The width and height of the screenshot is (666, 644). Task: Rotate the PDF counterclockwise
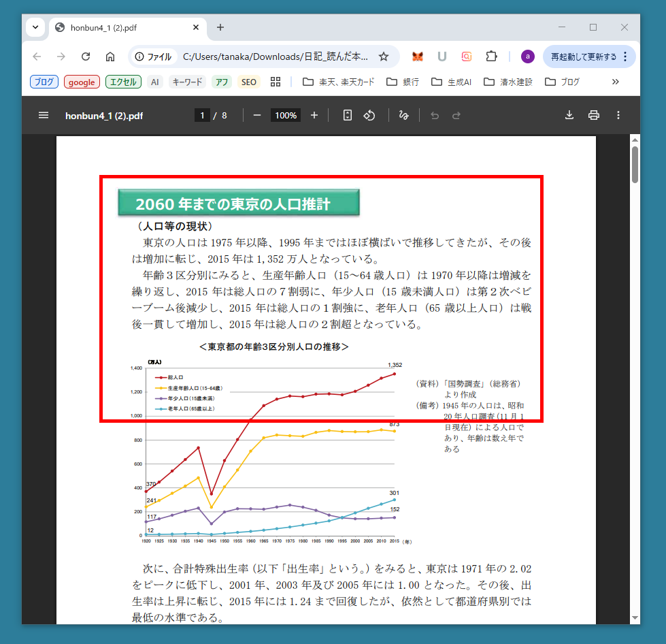369,115
